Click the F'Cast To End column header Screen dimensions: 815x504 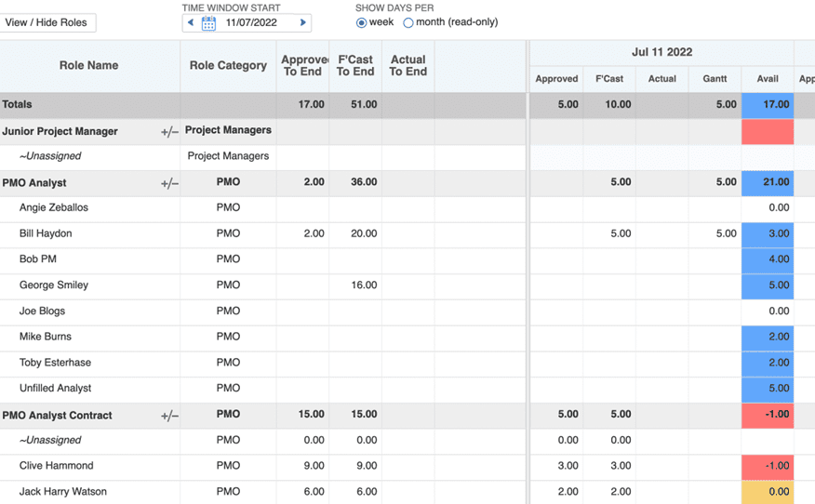(x=355, y=65)
